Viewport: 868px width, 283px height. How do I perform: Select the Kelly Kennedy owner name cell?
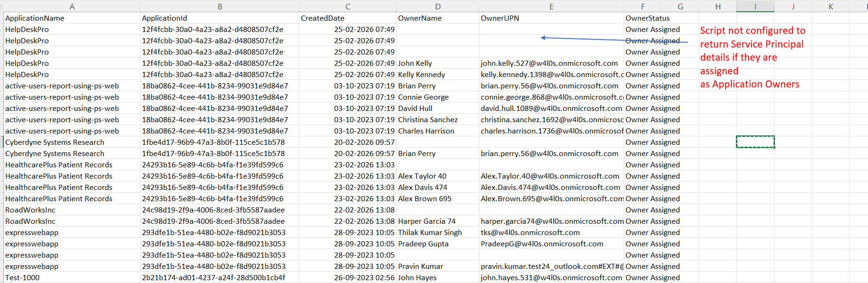422,74
